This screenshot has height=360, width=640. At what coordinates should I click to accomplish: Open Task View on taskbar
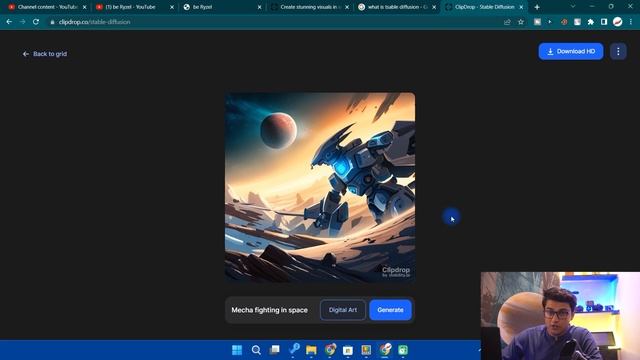pos(275,350)
